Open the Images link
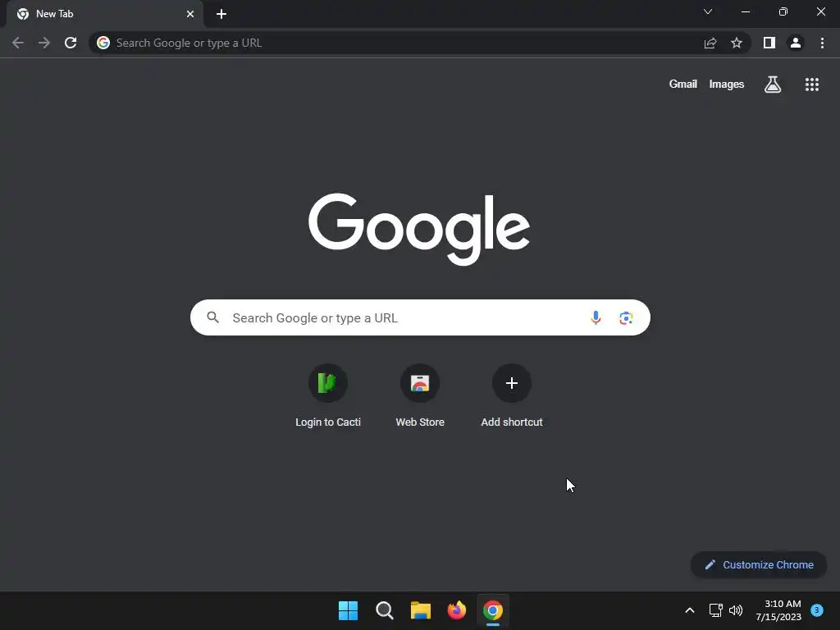Screen dimensions: 840x630 point(727,84)
